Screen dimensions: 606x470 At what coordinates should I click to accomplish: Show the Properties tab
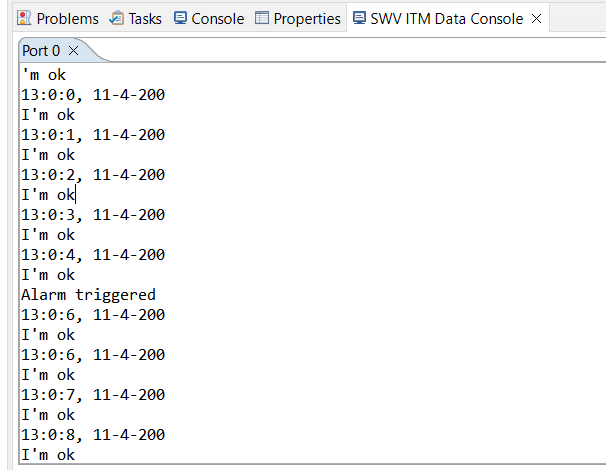point(306,18)
